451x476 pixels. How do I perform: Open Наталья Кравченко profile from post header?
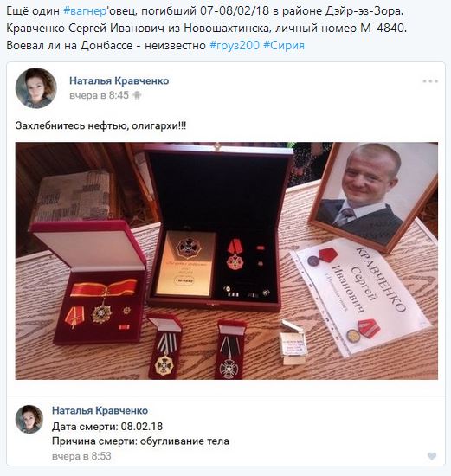pos(119,81)
